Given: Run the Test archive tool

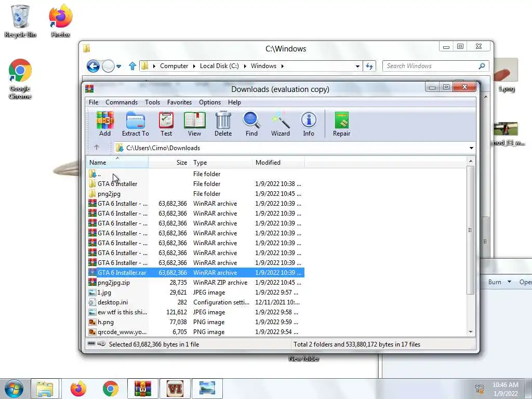Looking at the screenshot, I should tap(166, 124).
